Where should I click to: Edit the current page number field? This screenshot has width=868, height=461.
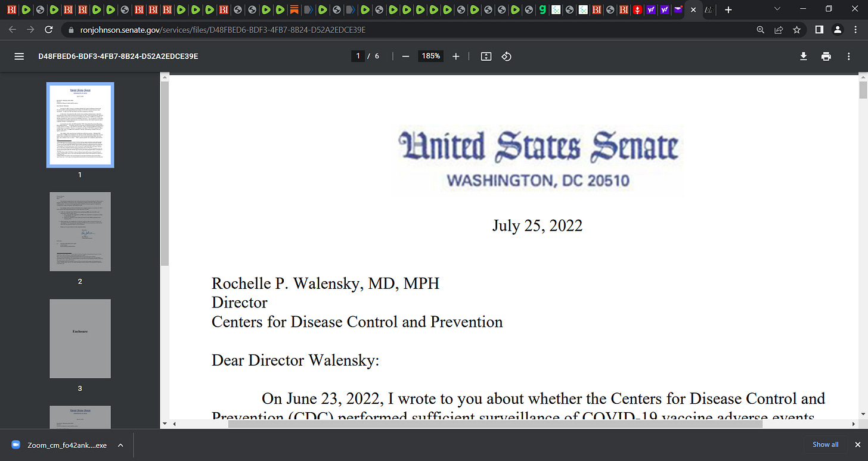pyautogui.click(x=358, y=56)
